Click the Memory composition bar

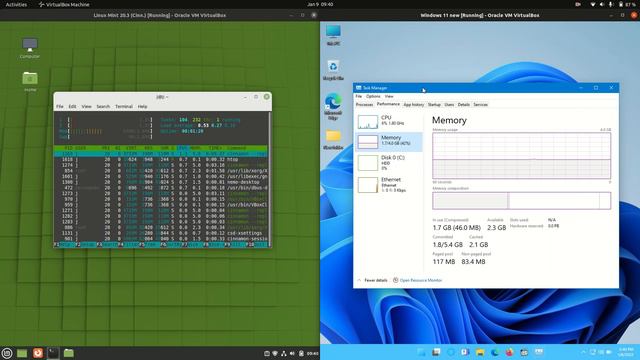pos(522,201)
